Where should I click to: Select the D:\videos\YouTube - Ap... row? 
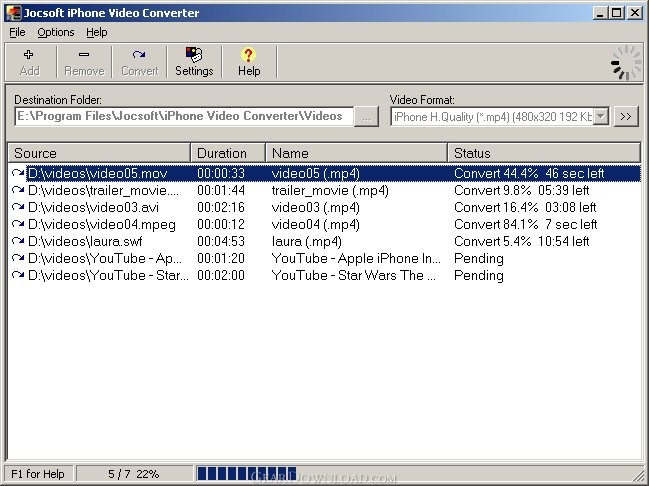(324, 258)
